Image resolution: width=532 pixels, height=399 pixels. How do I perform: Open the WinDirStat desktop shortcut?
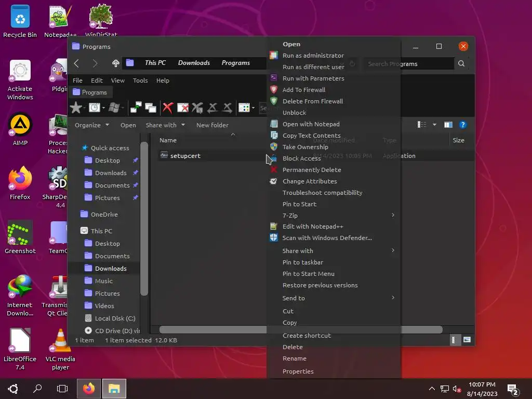tap(101, 21)
